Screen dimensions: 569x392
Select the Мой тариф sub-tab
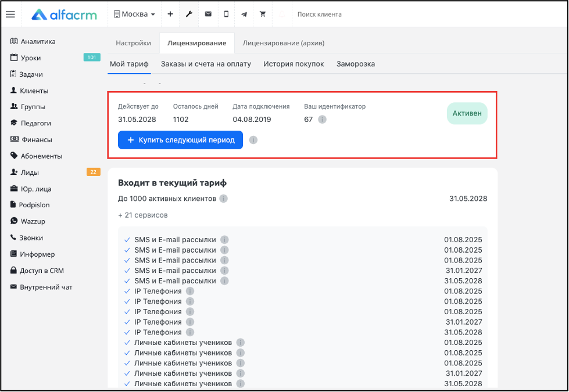click(129, 64)
